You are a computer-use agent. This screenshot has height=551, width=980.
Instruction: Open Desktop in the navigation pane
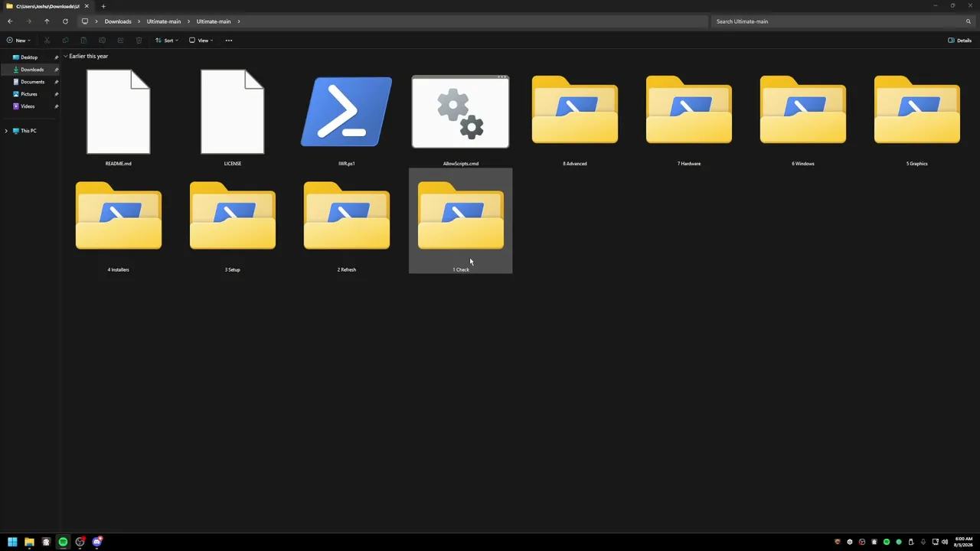[31, 57]
